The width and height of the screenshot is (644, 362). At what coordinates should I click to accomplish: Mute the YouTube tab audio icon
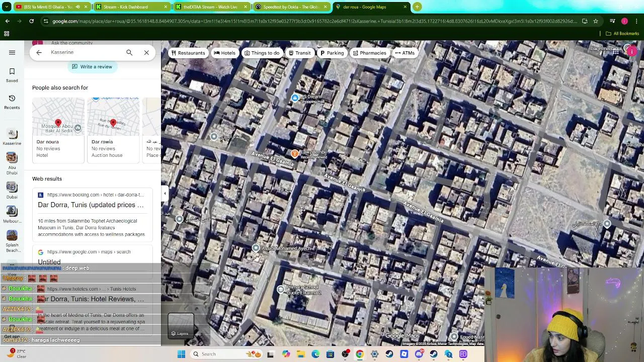pos(77,7)
